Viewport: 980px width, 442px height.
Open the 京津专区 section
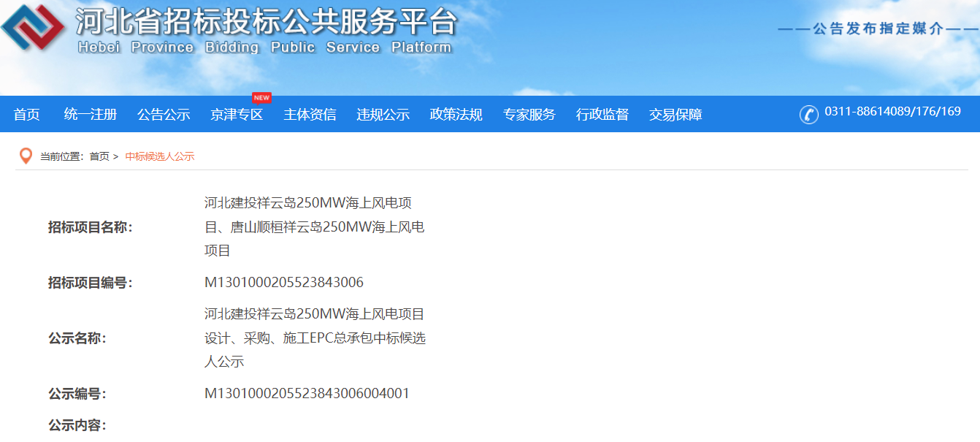[x=237, y=115]
